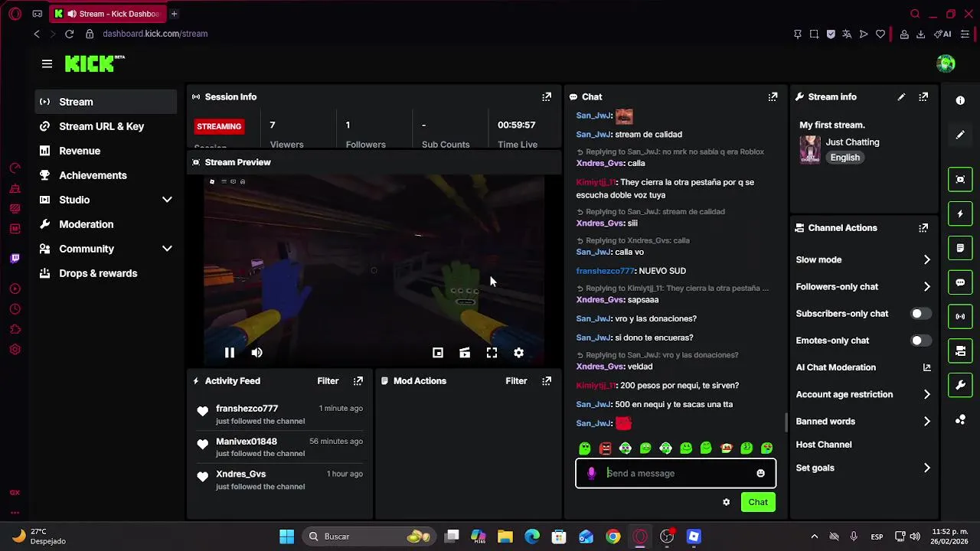Click the chat scrollbar
Image resolution: width=980 pixels, height=551 pixels.
click(x=786, y=422)
